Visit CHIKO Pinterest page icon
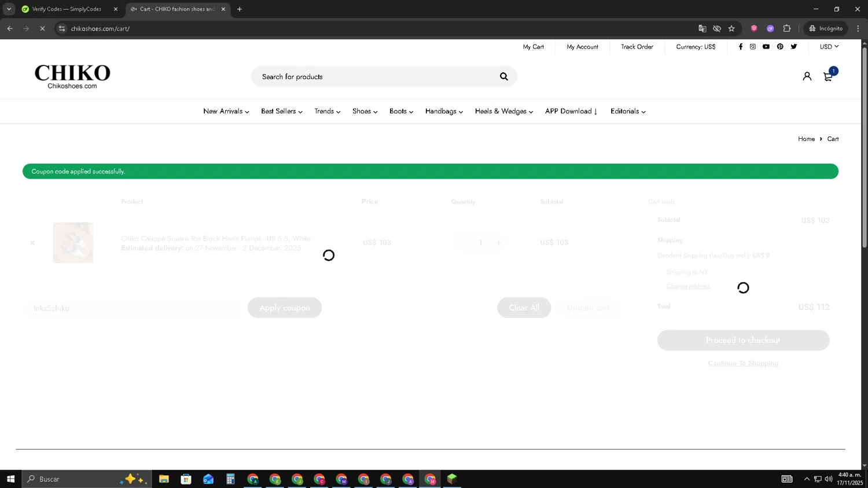This screenshot has width=868, height=488. [x=780, y=47]
